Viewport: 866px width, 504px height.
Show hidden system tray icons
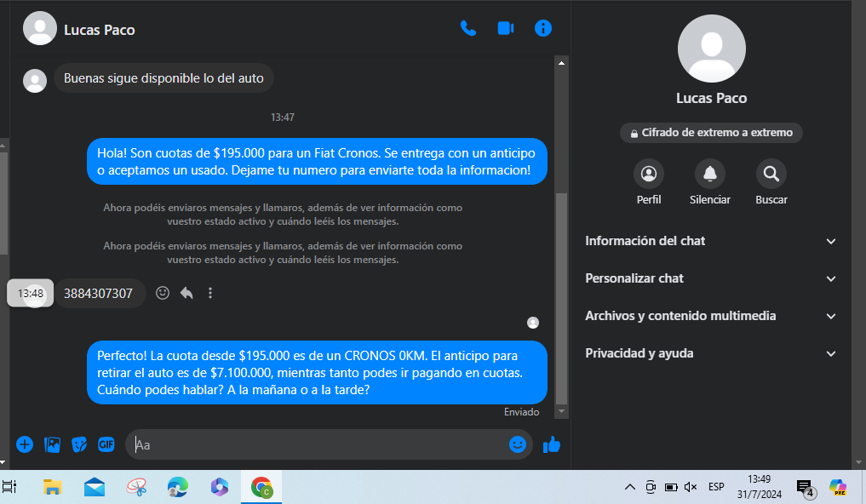(x=629, y=487)
